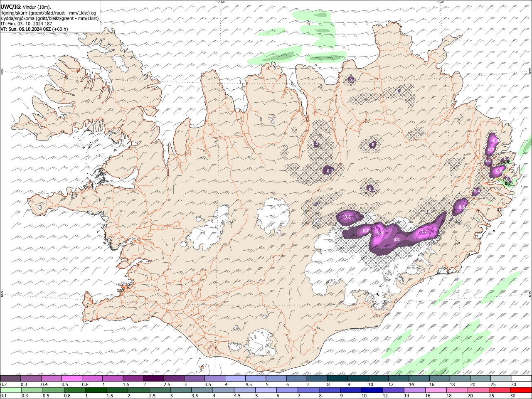Click the deep blue rain swatch labeled 10
The image size is (532, 399).
[372, 390]
